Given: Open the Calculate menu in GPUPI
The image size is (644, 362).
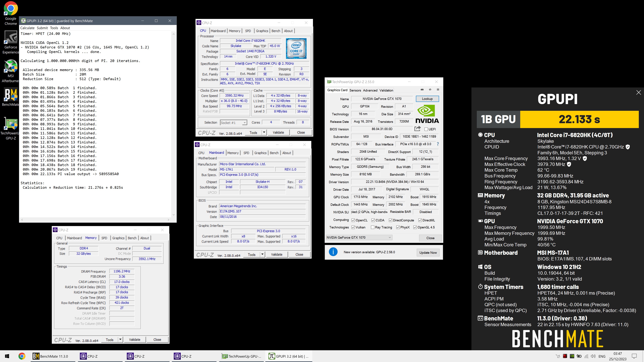Looking at the screenshot, I should 27,28.
